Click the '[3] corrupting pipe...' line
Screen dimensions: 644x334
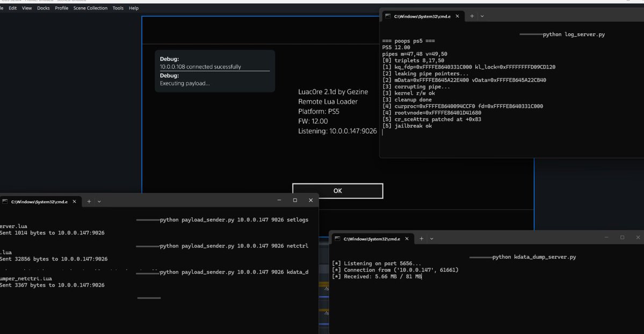[x=416, y=87]
